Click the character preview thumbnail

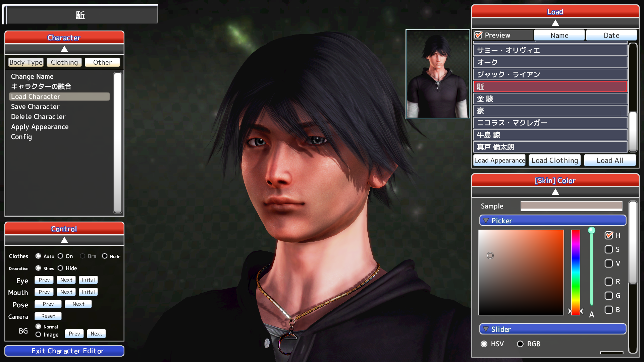click(x=437, y=74)
